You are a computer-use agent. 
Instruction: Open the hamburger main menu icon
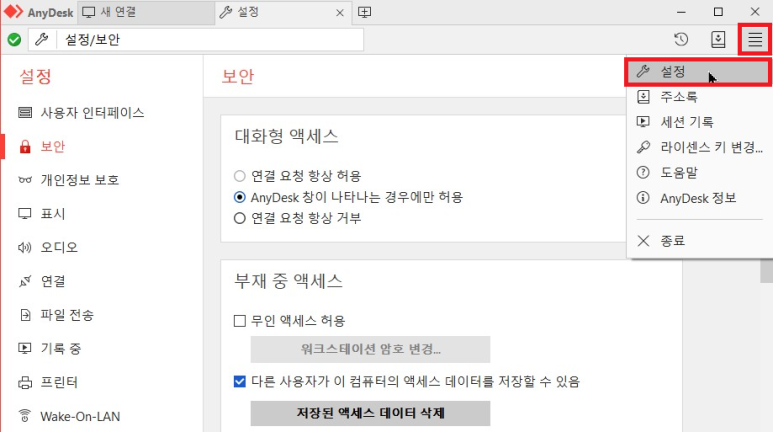pyautogui.click(x=755, y=39)
